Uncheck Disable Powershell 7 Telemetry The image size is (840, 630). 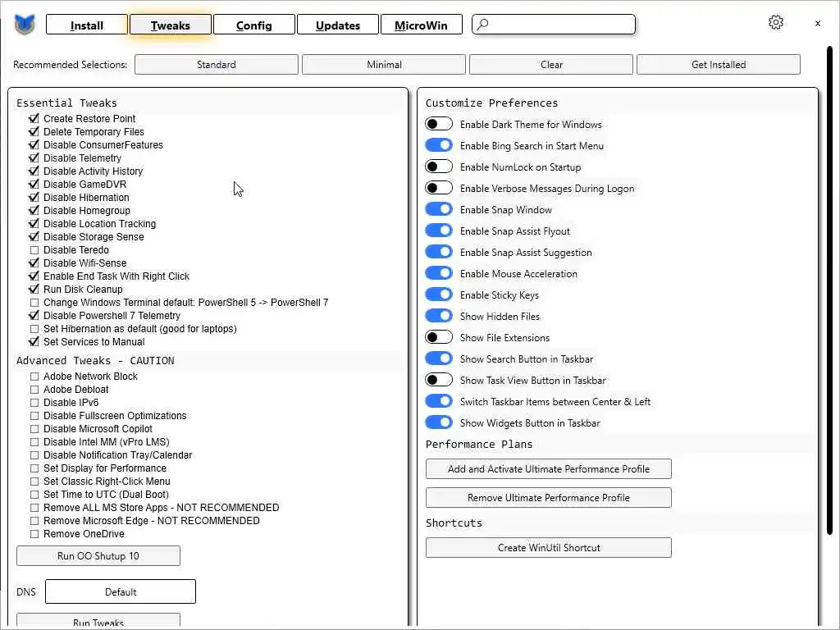[34, 316]
